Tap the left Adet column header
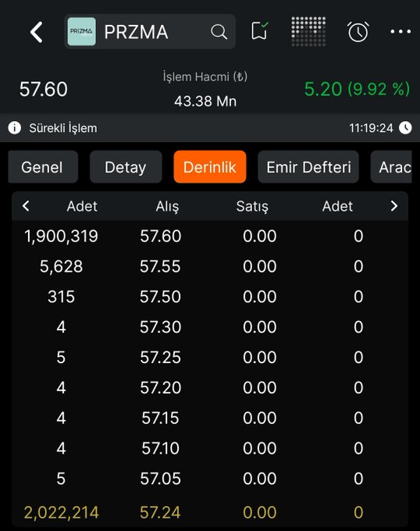 point(82,206)
